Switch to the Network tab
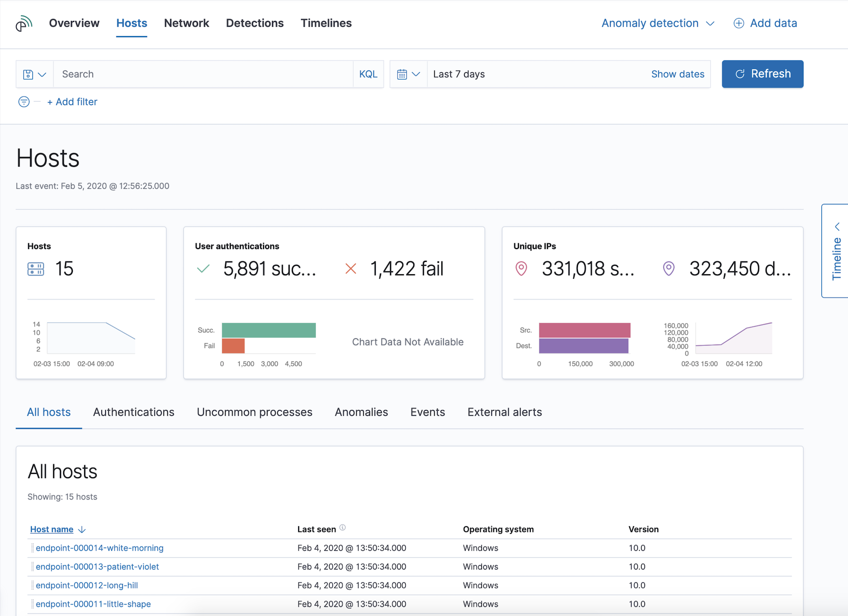This screenshot has height=616, width=848. [186, 23]
